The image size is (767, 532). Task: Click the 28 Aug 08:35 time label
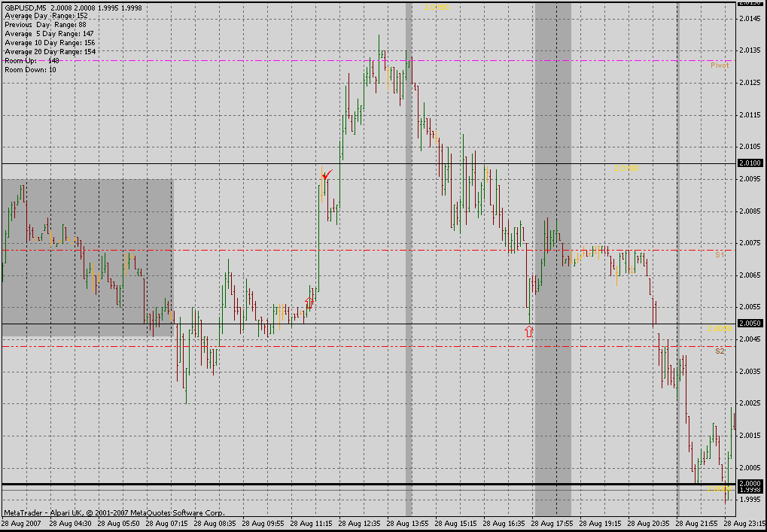pyautogui.click(x=215, y=524)
